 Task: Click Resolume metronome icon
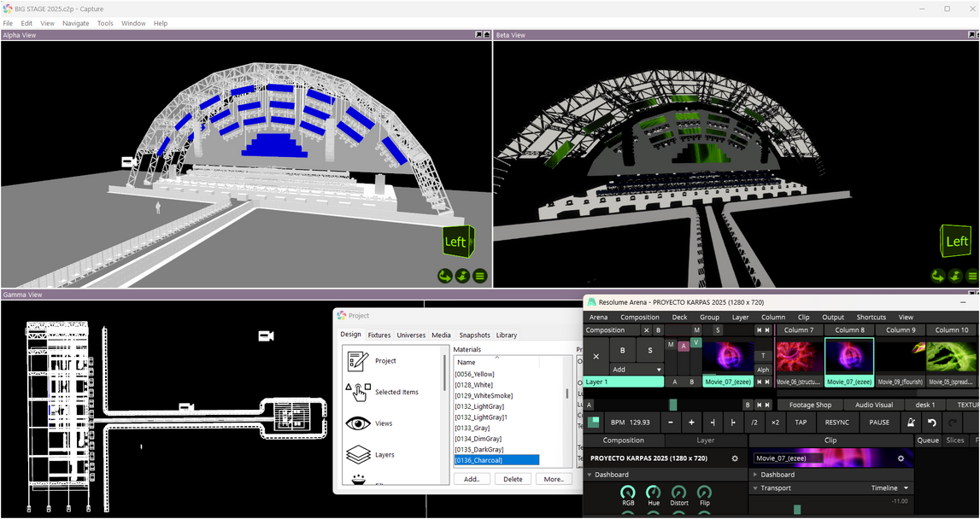[912, 423]
